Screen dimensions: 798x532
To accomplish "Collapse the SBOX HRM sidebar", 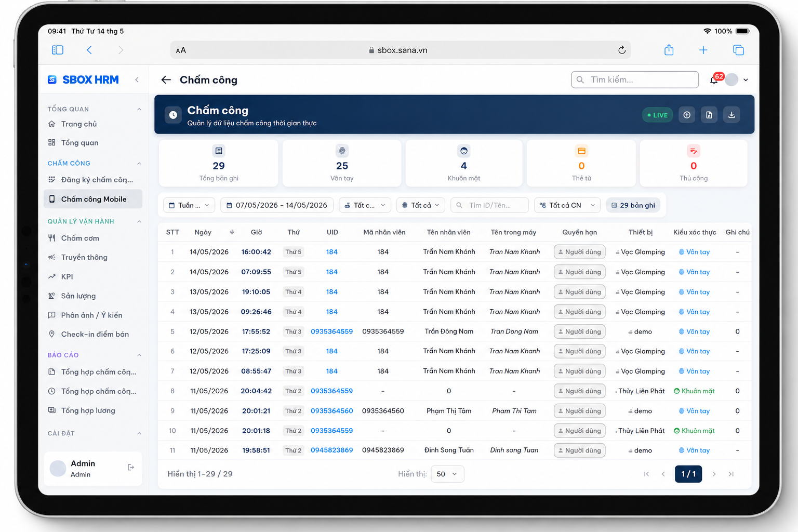I will coord(137,79).
